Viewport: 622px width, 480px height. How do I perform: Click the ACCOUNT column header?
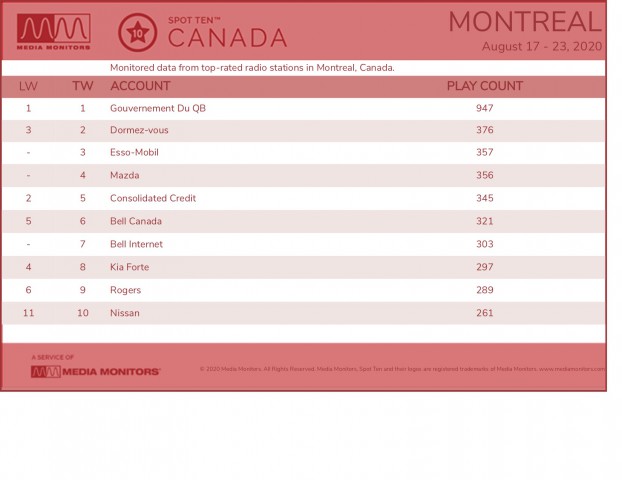(140, 86)
